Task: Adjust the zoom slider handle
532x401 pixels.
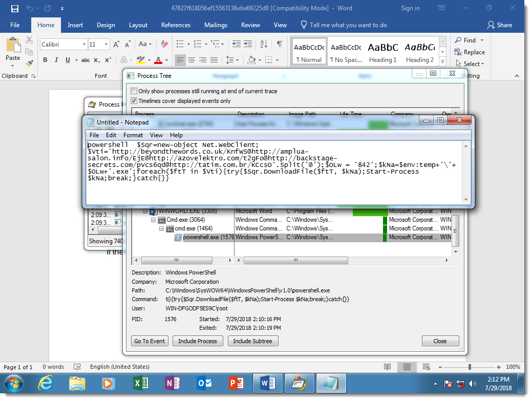Action: (470, 367)
